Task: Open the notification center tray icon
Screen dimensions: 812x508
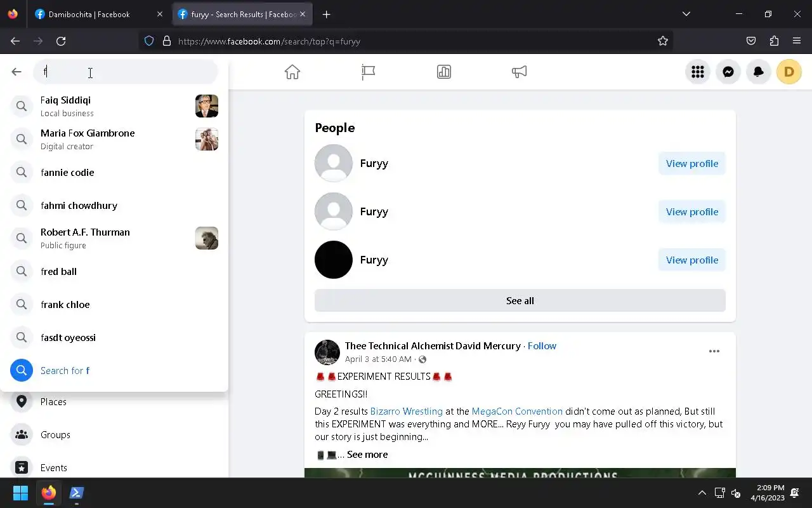Action: (795, 493)
